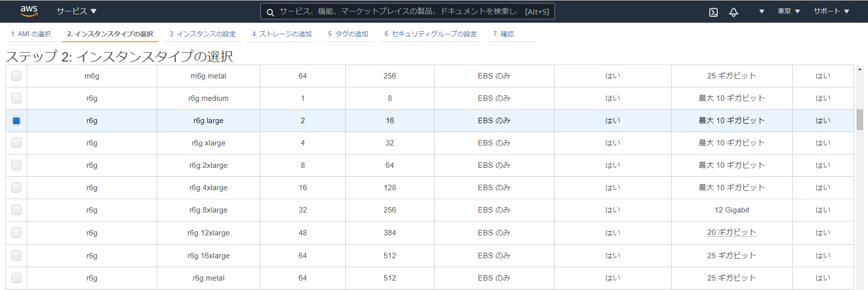Uncheck the selected r6g.large checkbox
The width and height of the screenshot is (868, 290).
(x=16, y=120)
